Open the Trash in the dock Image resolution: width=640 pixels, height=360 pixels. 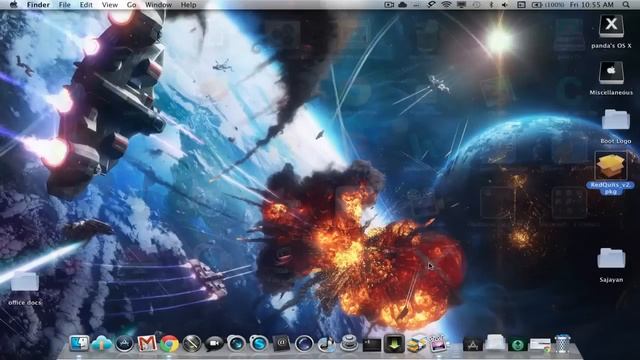(x=562, y=344)
